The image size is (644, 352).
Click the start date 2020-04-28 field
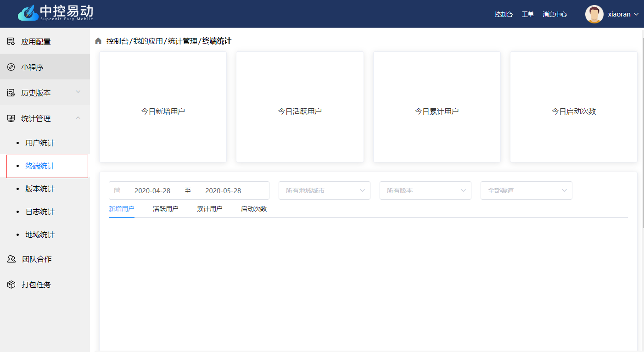click(152, 190)
